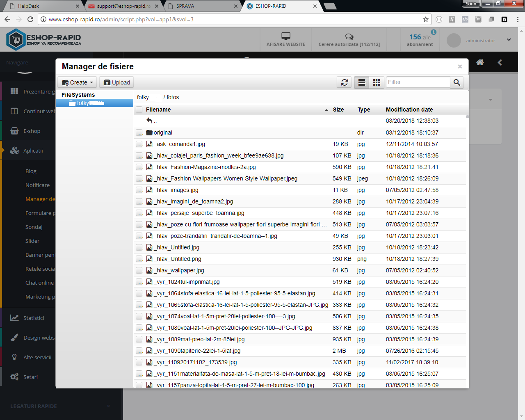Open Slider submenu item
This screenshot has width=525, height=420.
32,241
